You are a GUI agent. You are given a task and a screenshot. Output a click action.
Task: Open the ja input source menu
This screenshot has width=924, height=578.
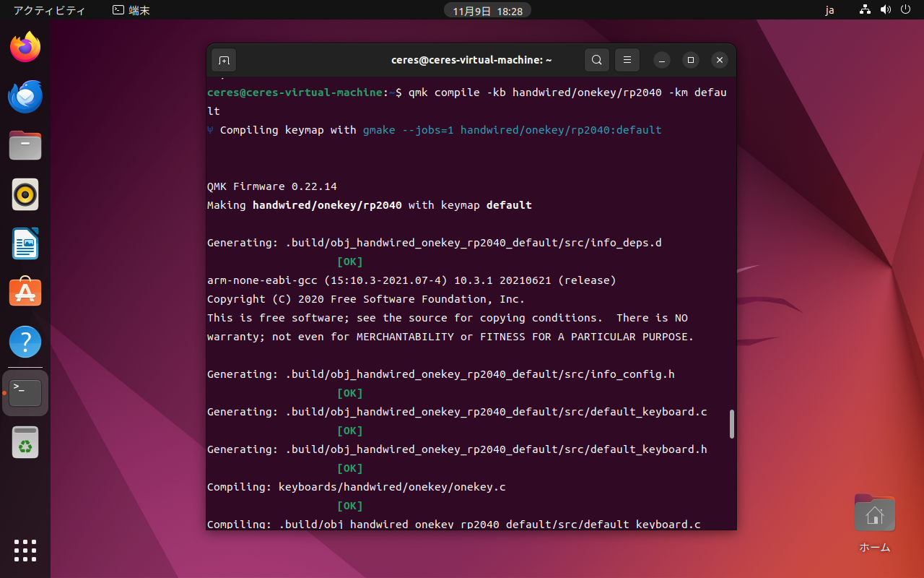(x=829, y=11)
